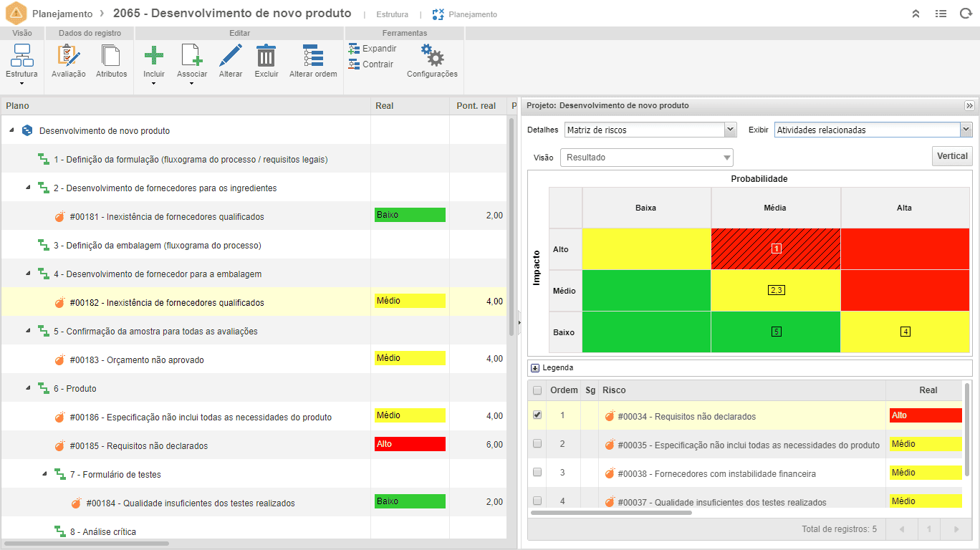Click the Alterar pencil icon
980x550 pixels.
(231, 56)
